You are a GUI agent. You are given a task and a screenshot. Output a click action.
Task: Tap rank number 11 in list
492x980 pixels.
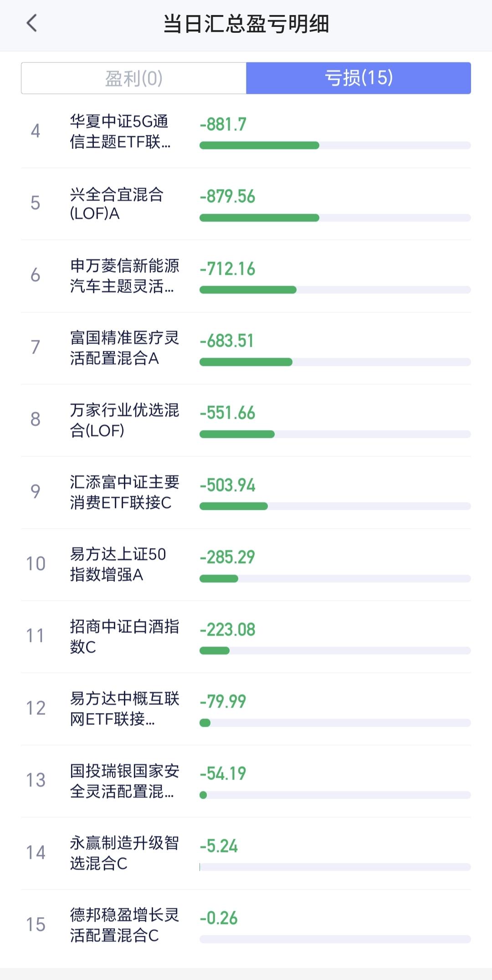35,636
